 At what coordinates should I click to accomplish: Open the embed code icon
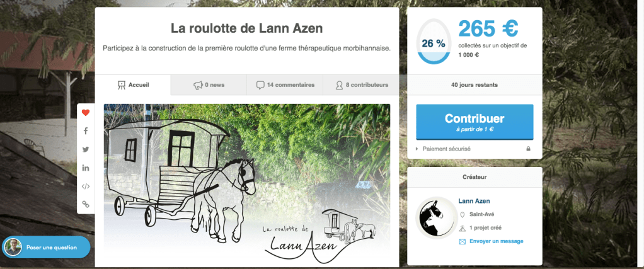86,186
